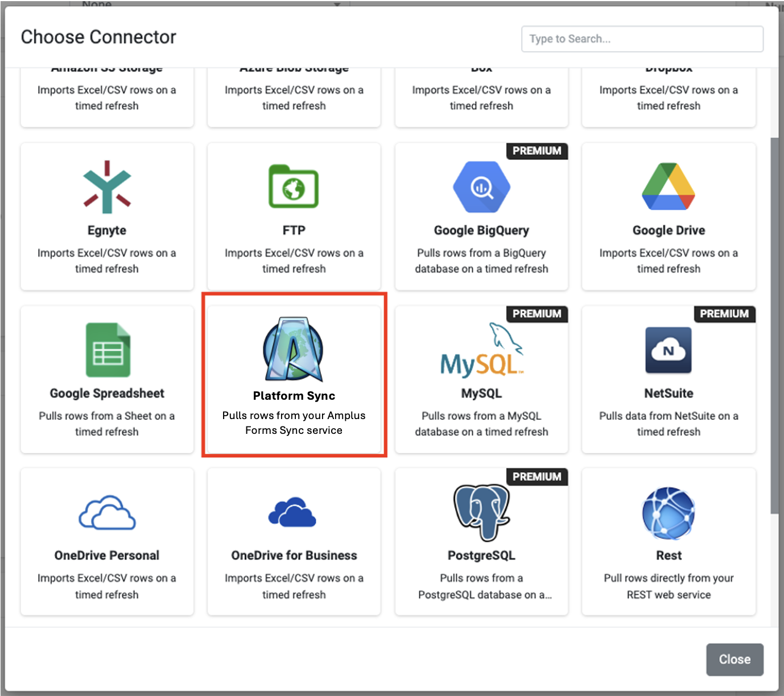Open the Egnyte connector by its title
Viewport: 784px width, 696px height.
107,230
